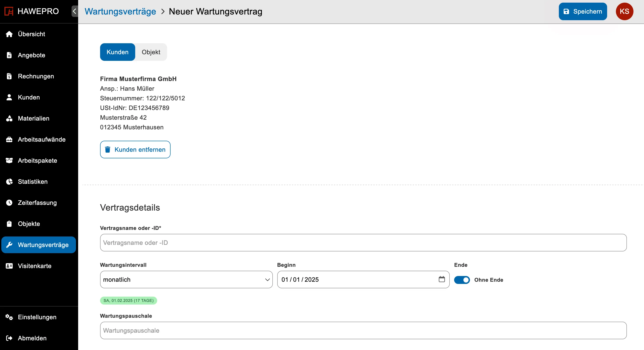Click the Steuernummer: 122/122/5012 line
The height and width of the screenshot is (350, 644).
tap(142, 98)
